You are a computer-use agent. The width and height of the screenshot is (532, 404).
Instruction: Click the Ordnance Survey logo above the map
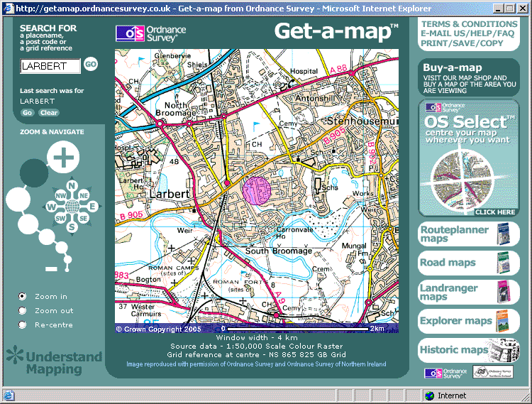[150, 33]
